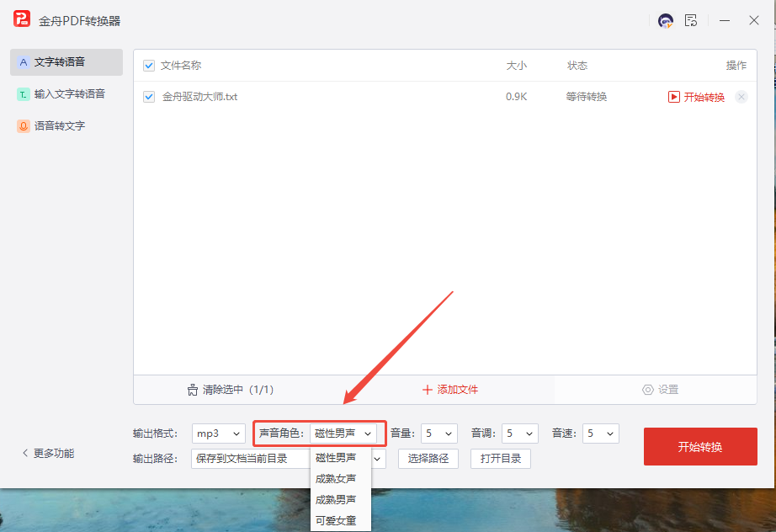The height and width of the screenshot is (532, 776).
Task: Choose 成熟女声 from the voice list
Action: tap(341, 479)
